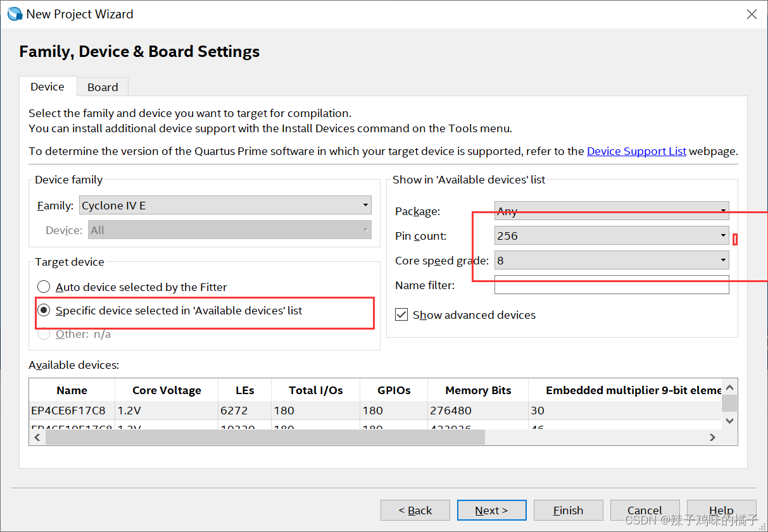768x532 pixels.
Task: Click the Embedded multiplier 9-bit column header
Action: click(x=625, y=390)
